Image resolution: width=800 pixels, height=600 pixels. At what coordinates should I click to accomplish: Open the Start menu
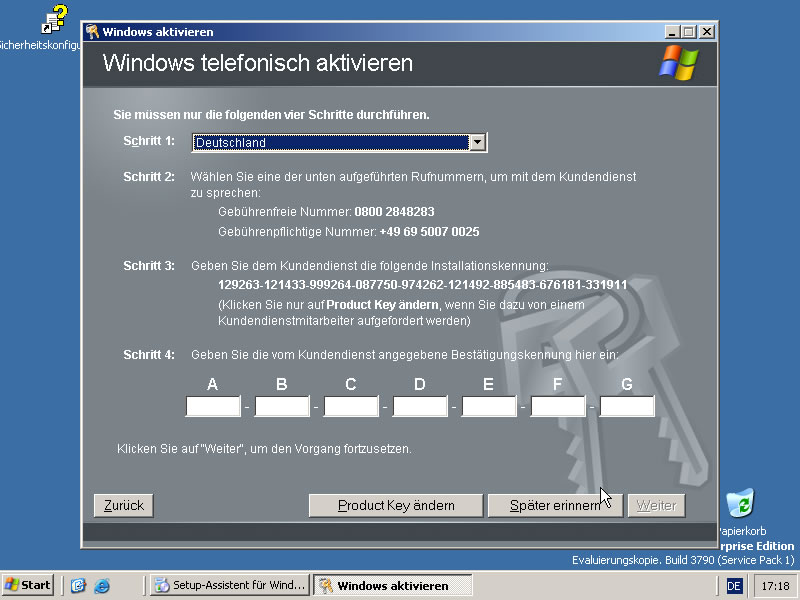[28, 585]
